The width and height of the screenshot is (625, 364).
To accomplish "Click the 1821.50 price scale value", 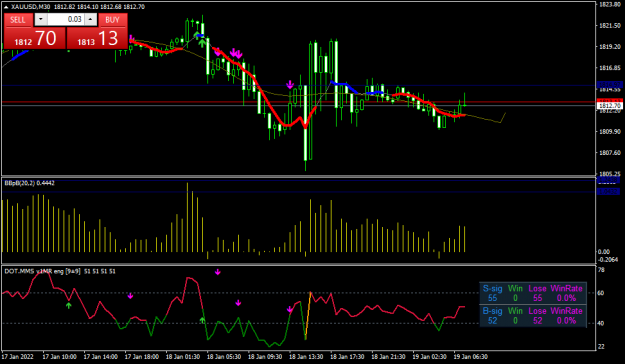I will 610,26.
